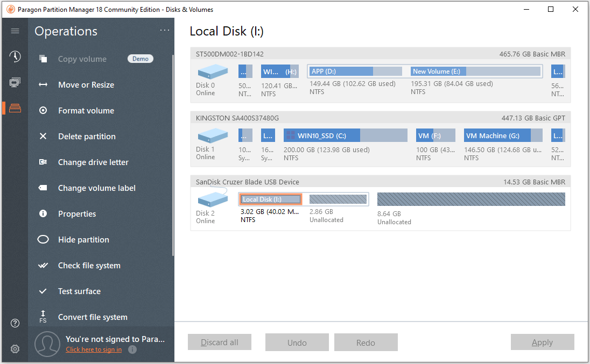Screen dimensions: 590x364
Task: Select the last 56 GB partition on Disk 0
Action: click(x=558, y=72)
